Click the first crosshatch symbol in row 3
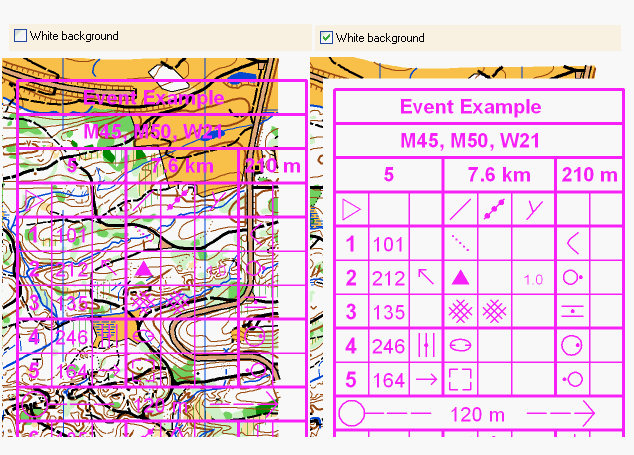 [x=461, y=312]
